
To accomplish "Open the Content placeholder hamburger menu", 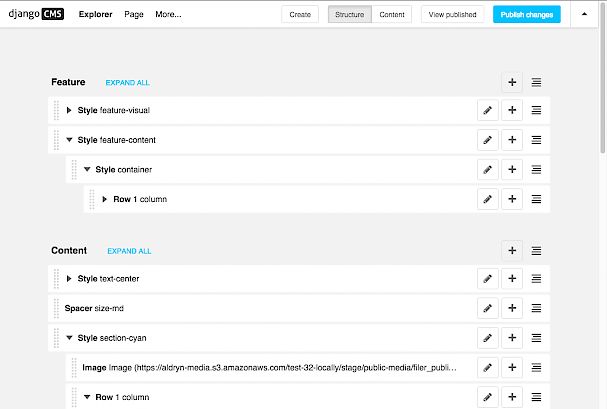I will pos(536,251).
